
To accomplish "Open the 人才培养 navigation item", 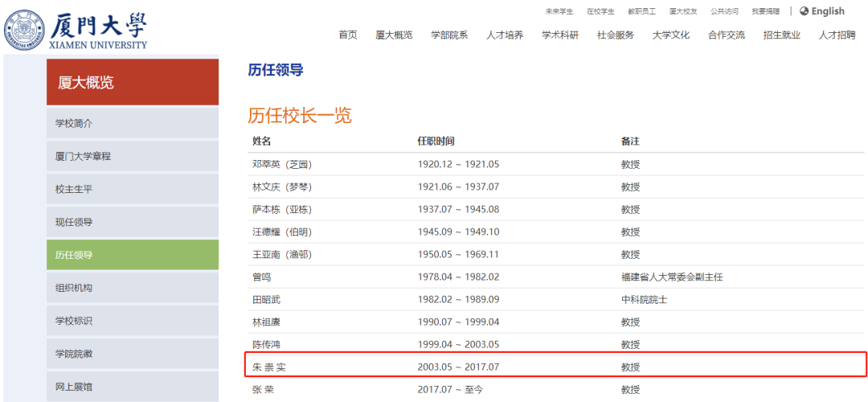I will 505,35.
